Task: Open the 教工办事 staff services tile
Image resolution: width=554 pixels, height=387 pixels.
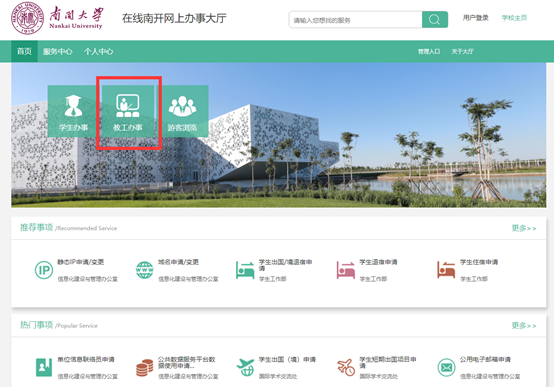Action: tap(128, 111)
